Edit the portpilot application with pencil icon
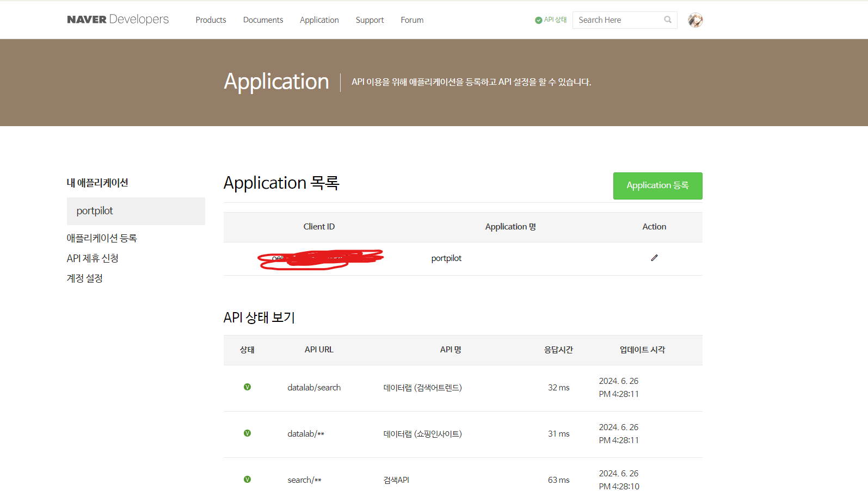This screenshot has height=491, width=868. click(x=654, y=258)
